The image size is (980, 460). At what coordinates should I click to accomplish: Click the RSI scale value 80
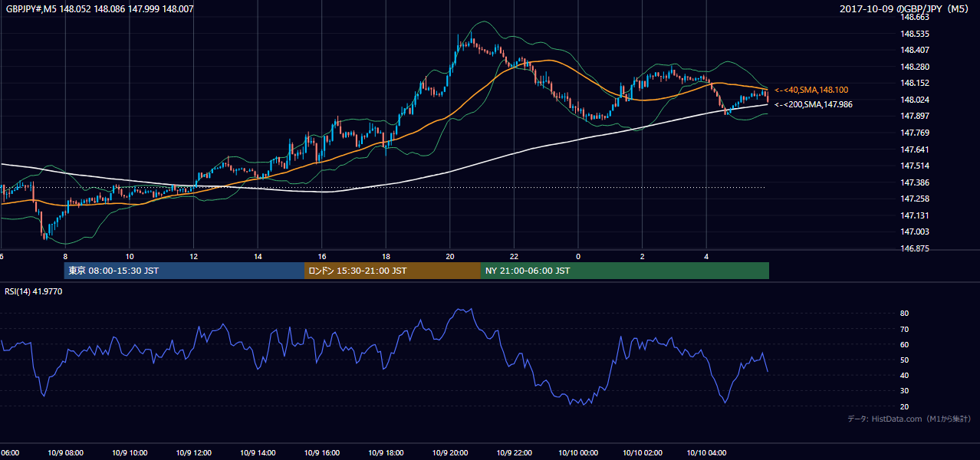[x=904, y=314]
